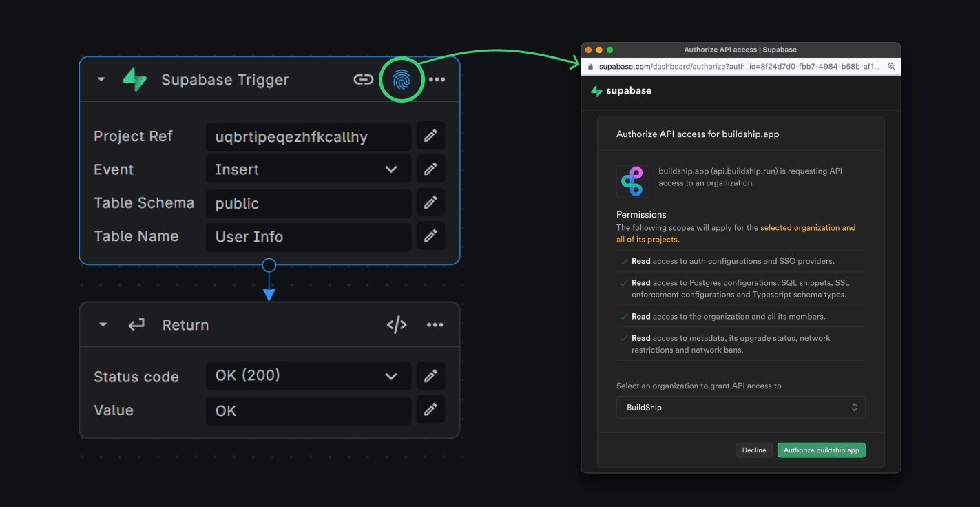Collapse the Return node
The height and width of the screenshot is (513, 980).
[102, 324]
